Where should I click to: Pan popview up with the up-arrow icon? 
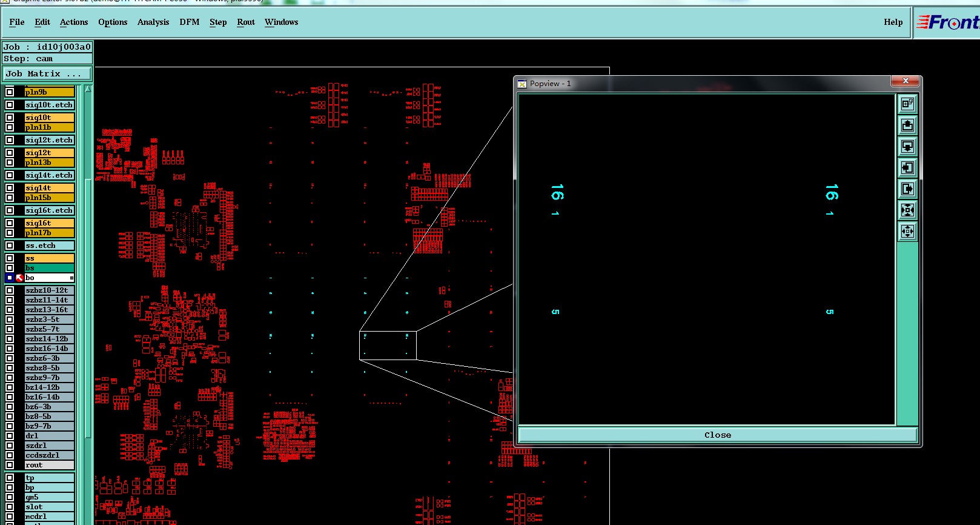click(x=907, y=125)
